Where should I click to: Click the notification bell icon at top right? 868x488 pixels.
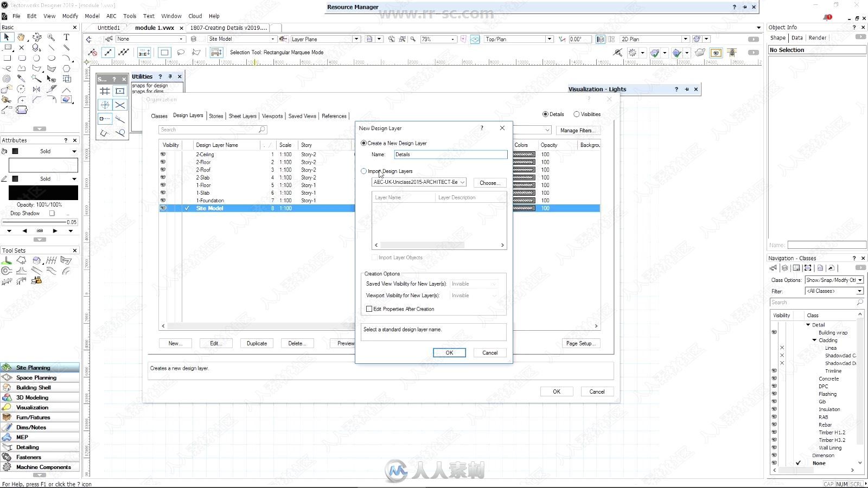pos(827,17)
